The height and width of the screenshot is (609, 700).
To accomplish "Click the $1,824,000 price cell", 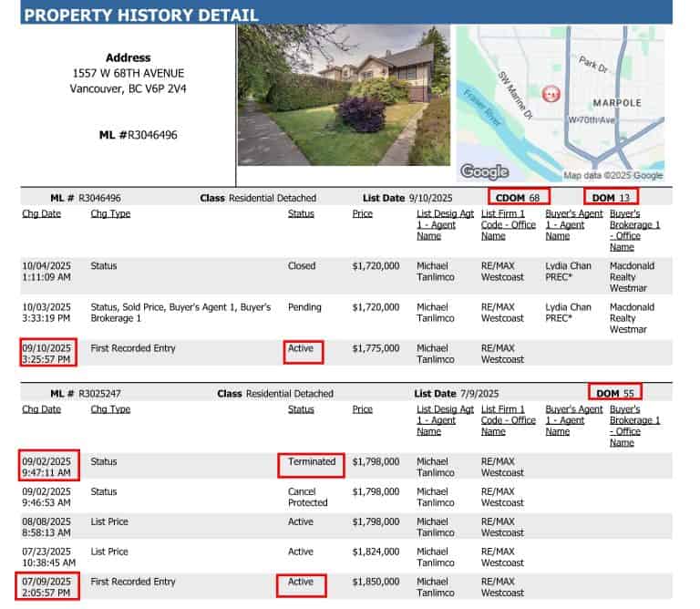I will (x=376, y=552).
